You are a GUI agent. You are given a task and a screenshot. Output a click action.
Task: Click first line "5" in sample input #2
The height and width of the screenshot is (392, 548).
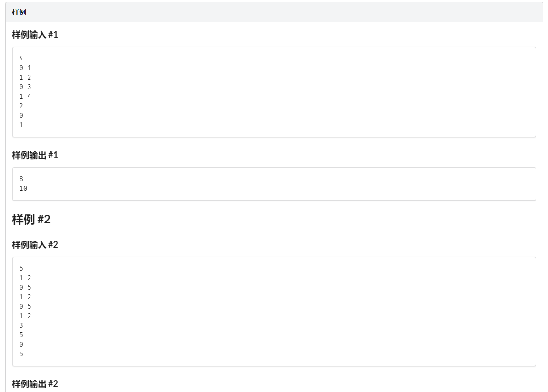(21, 268)
